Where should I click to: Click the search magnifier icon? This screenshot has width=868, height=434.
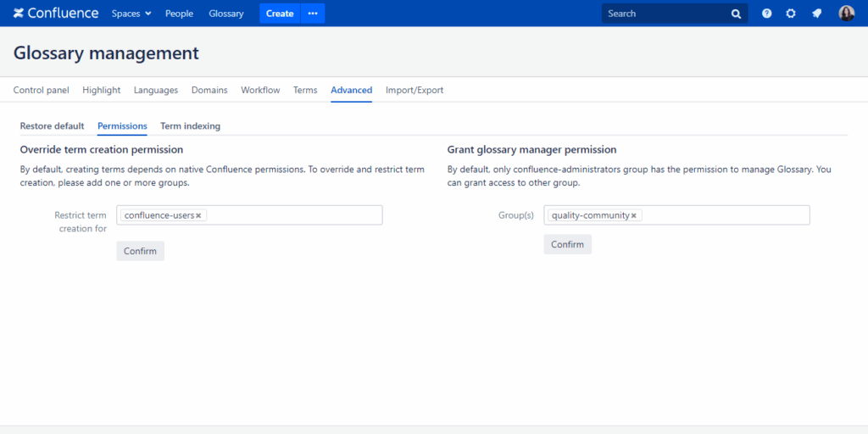coord(736,14)
